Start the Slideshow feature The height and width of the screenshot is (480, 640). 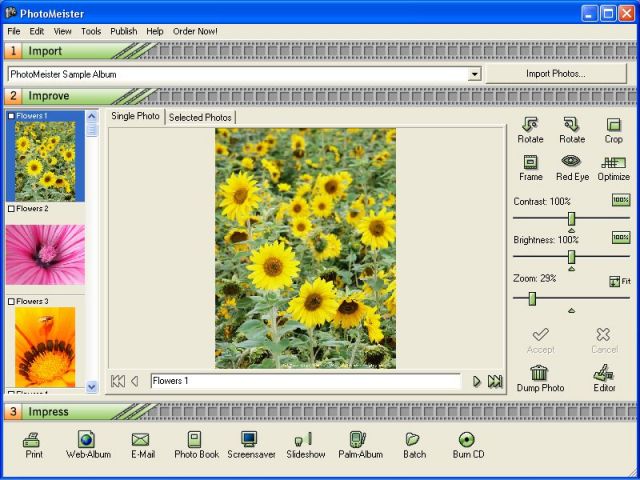(306, 445)
